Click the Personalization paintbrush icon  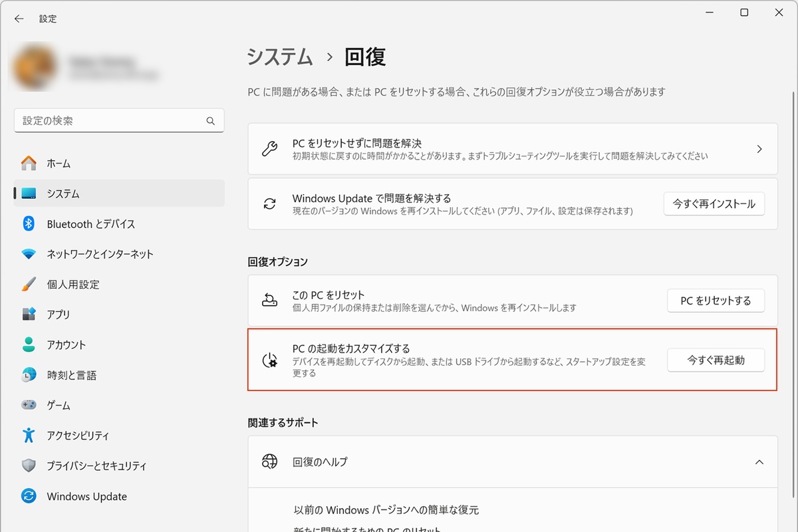(x=29, y=285)
